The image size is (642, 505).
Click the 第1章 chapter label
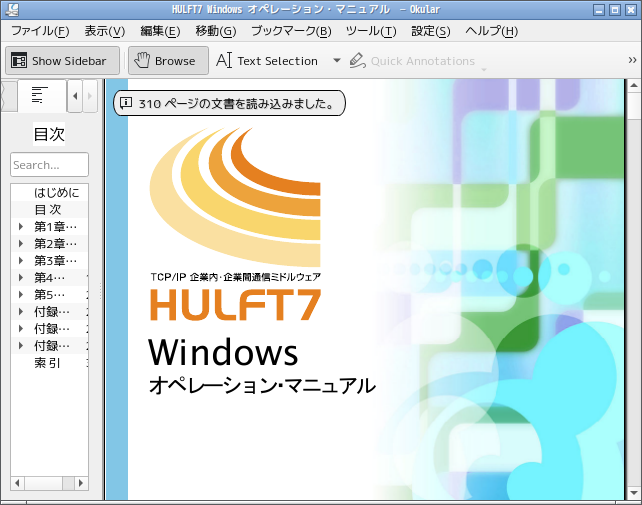(x=55, y=226)
